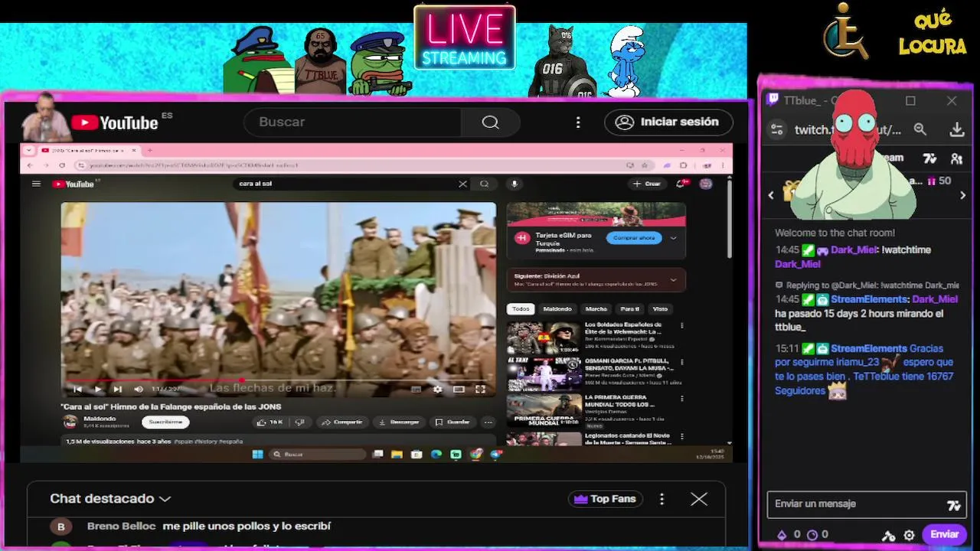980x551 pixels.
Task: Open 'Los Soldados Españoles de Élite' video thumbnail
Action: tap(544, 338)
